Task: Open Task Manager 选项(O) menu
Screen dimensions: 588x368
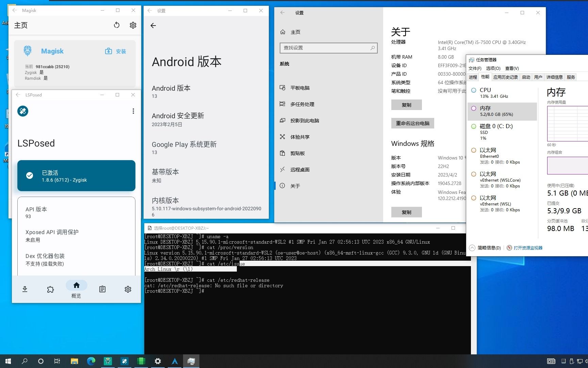Action: (x=493, y=68)
